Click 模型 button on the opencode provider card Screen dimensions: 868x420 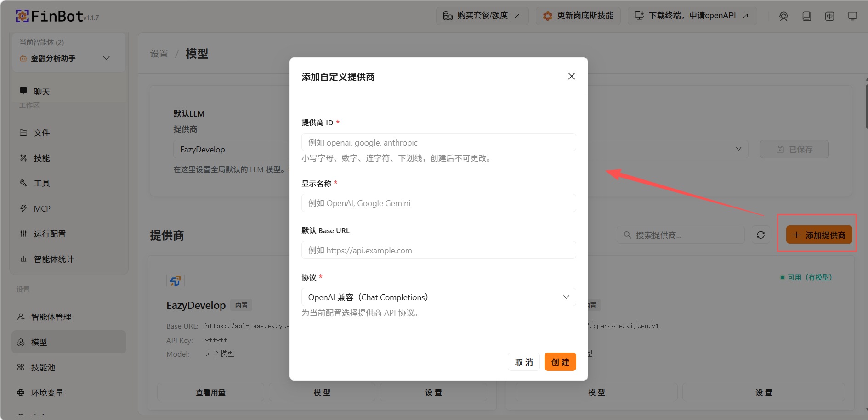(x=596, y=392)
